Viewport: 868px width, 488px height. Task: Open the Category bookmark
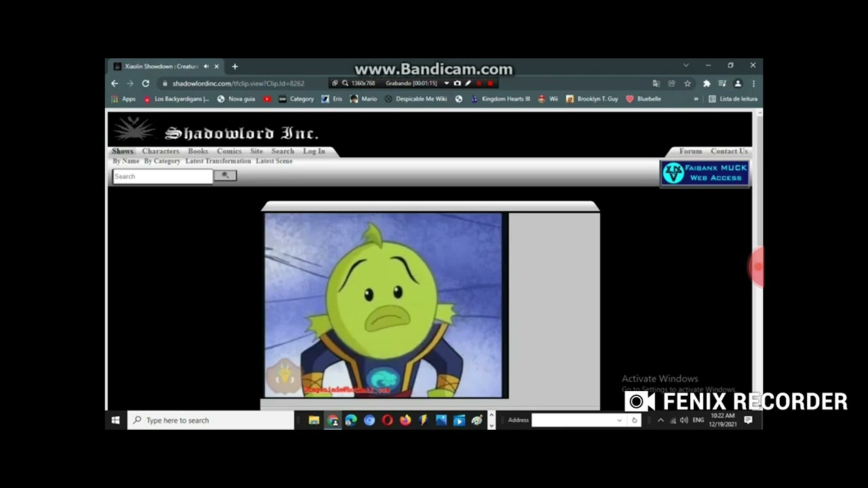tap(296, 99)
